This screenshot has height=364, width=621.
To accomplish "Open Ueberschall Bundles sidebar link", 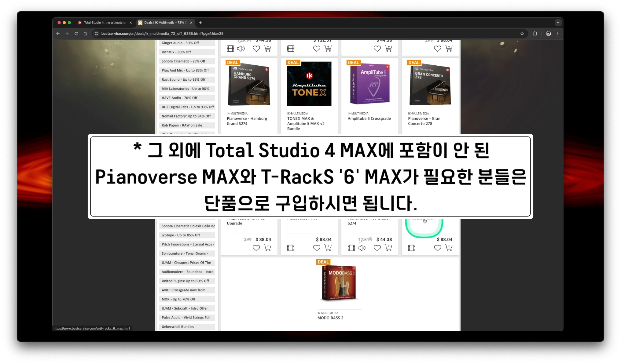I will pos(187,327).
